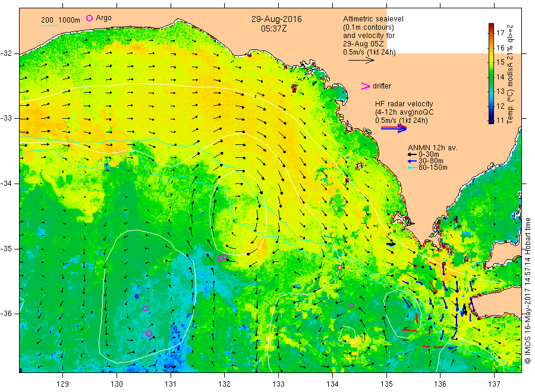Click the '05:37Z' time label

[273, 29]
